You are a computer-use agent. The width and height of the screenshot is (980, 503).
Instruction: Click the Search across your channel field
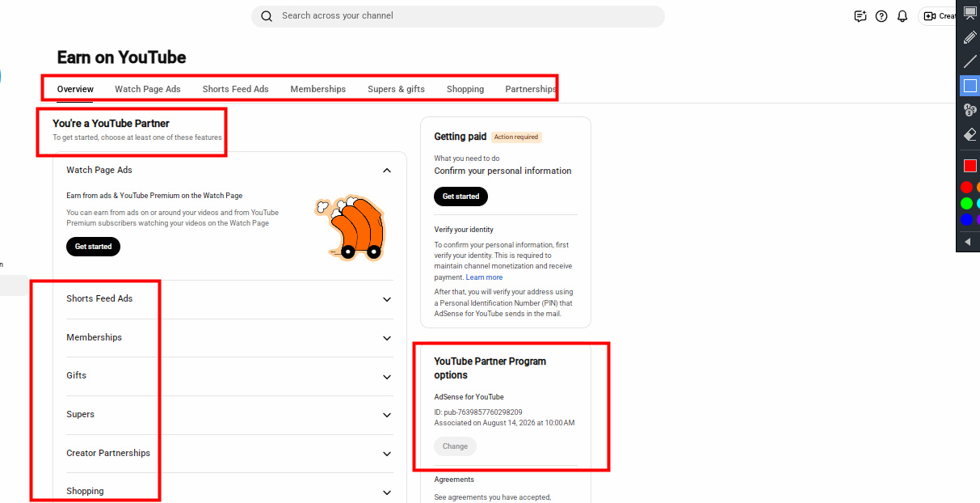point(457,16)
